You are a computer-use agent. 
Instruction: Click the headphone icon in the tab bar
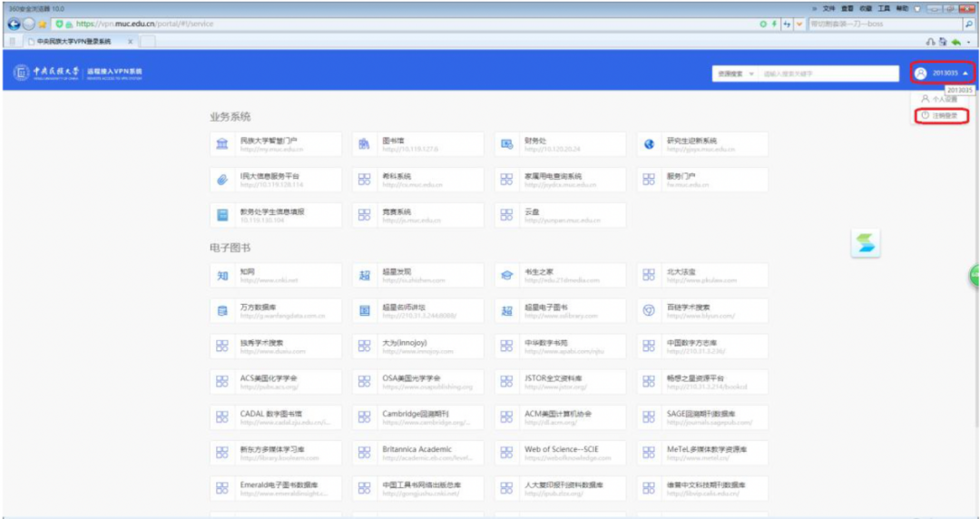coord(931,42)
